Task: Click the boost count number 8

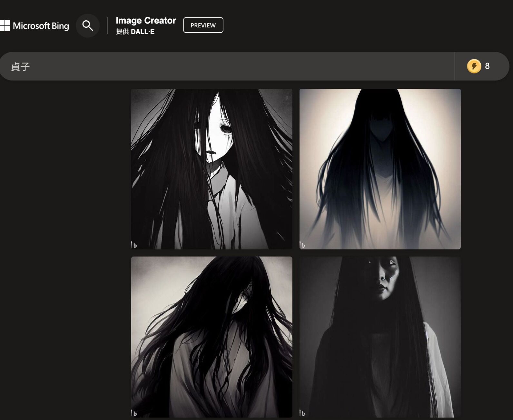Action: tap(487, 66)
